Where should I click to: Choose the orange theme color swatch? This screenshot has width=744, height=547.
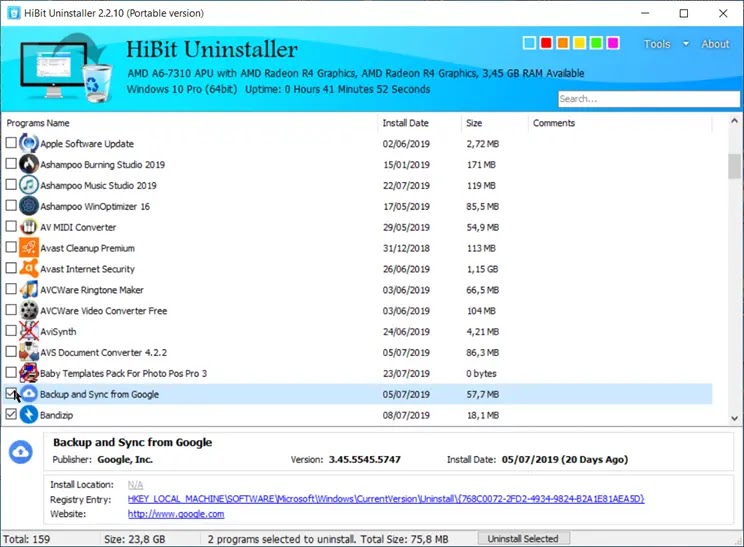click(x=562, y=43)
